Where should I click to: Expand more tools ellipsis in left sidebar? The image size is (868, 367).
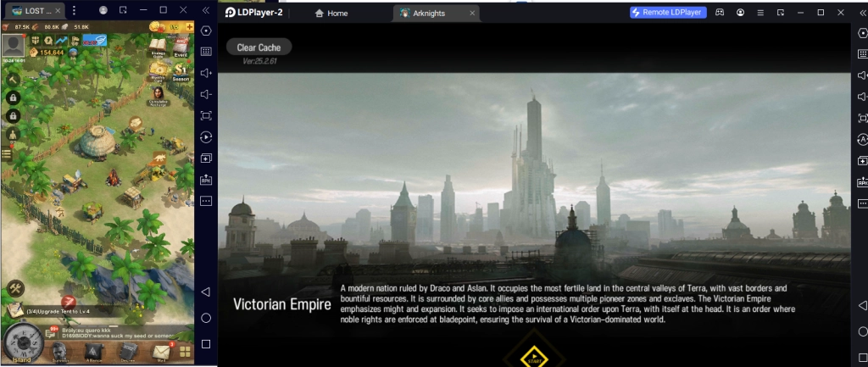click(x=206, y=201)
